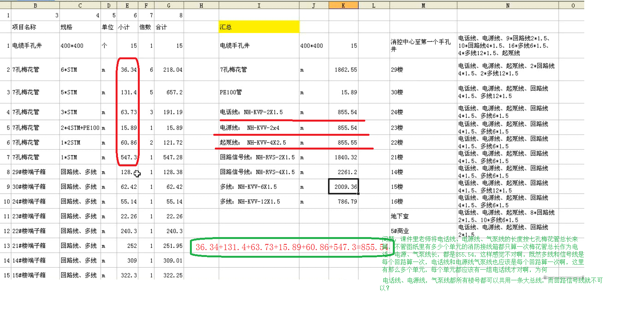644x330 pixels.
Task: Select column N header
Action: [x=508, y=5]
